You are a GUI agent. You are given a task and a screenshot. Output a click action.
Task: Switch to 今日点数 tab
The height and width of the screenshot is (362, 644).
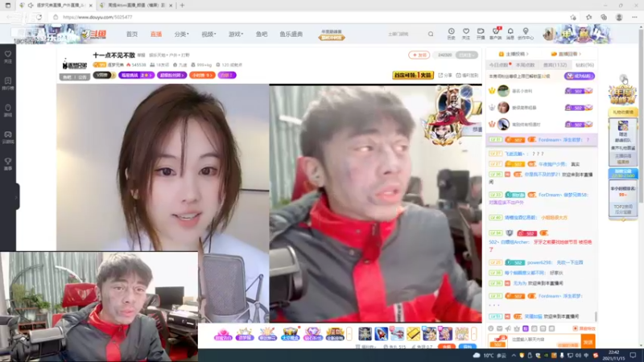point(499,65)
